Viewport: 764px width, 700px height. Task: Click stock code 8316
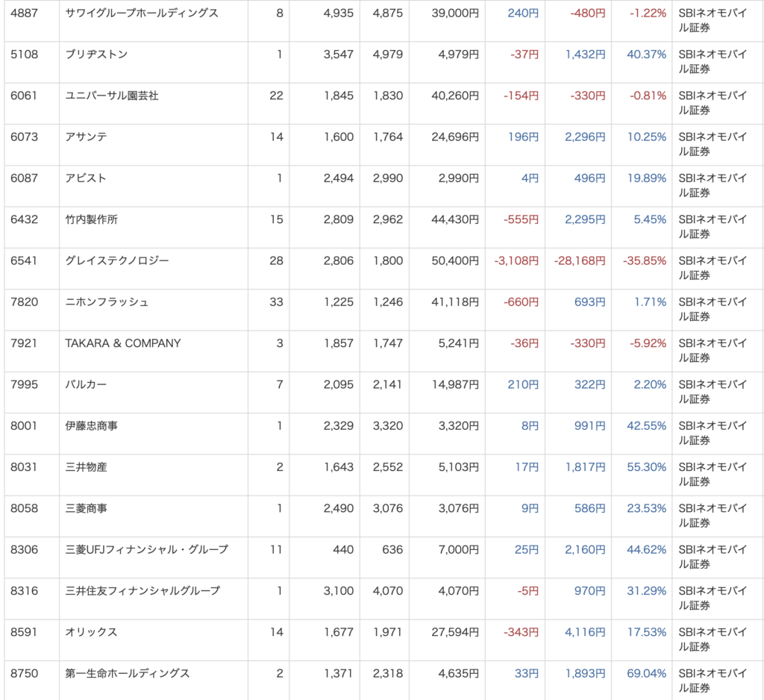pos(24,591)
